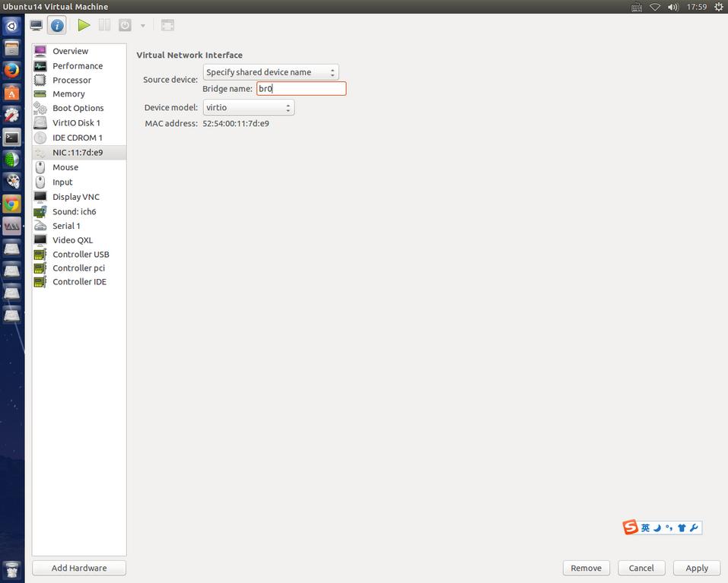Switch to the graphical console monitor view
Screen dimensions: 728x583
(36, 25)
